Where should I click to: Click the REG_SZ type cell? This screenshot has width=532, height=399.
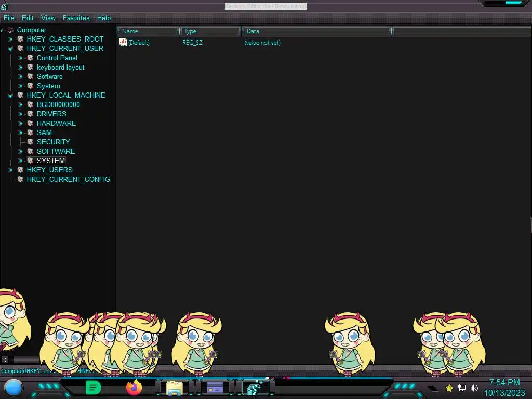(x=192, y=43)
